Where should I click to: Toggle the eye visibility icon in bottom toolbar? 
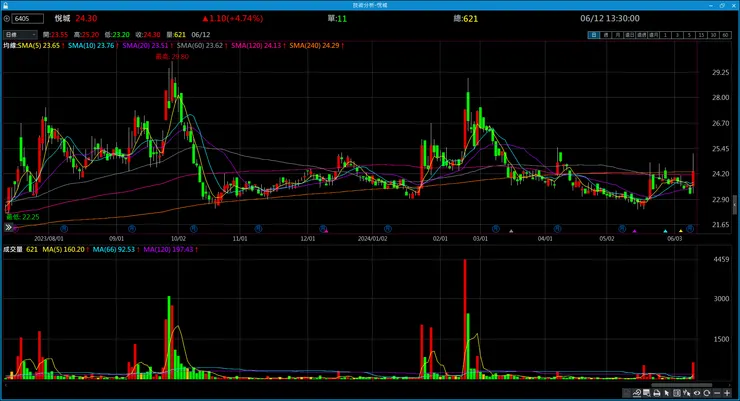[697, 393]
